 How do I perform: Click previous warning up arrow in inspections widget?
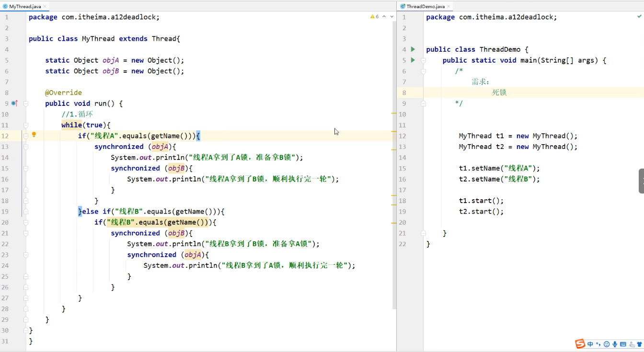click(x=383, y=16)
